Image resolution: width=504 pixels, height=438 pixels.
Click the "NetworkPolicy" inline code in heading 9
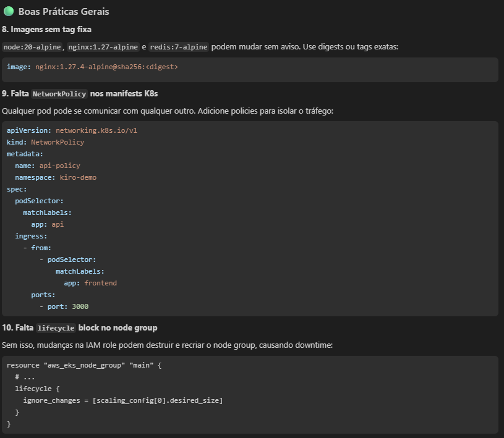click(59, 94)
